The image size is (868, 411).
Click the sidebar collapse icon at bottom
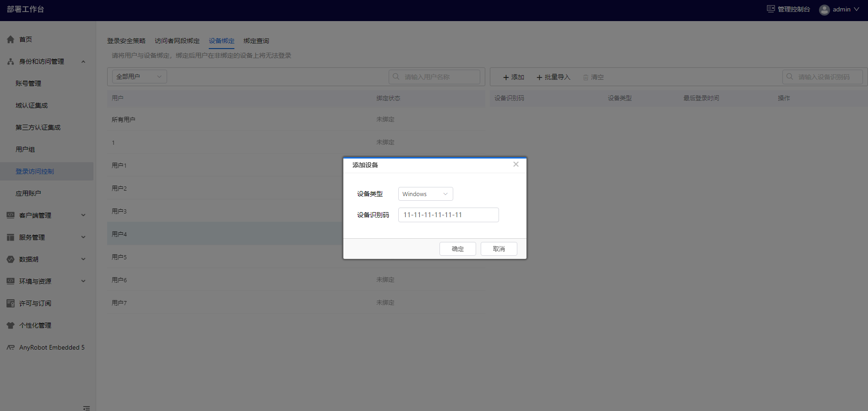pos(87,408)
